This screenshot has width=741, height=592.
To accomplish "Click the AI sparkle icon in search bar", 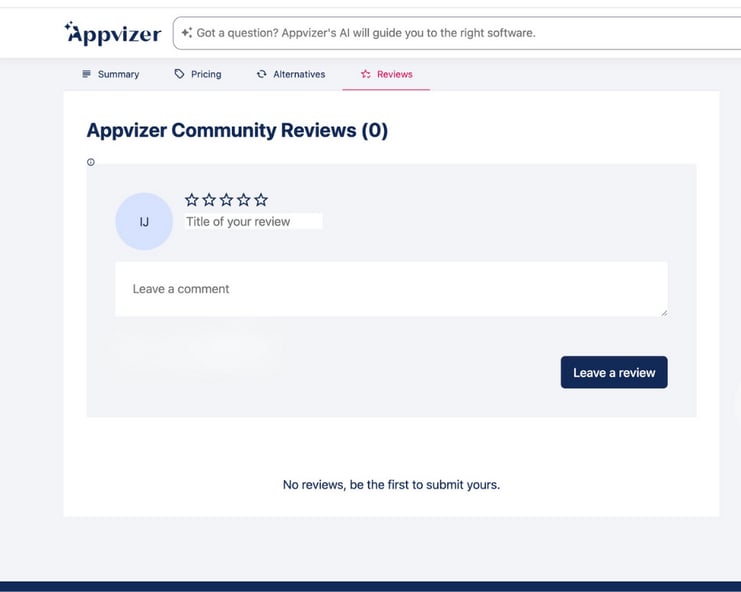I will (x=186, y=33).
